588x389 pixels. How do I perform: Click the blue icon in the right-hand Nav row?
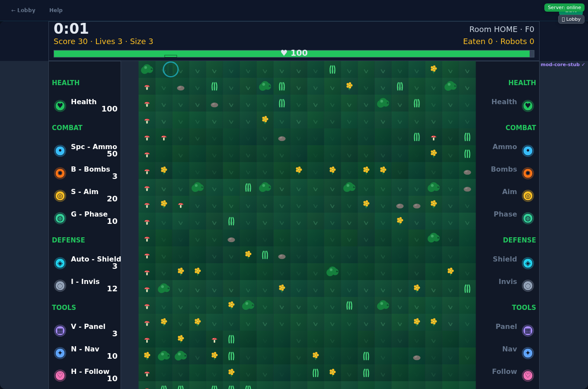coord(528,353)
